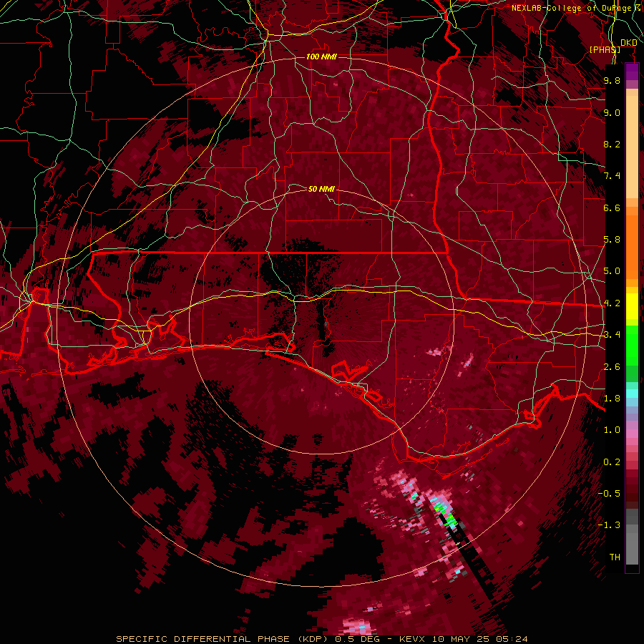
Task: Click the '9.8' value on the scale
Action: point(612,80)
